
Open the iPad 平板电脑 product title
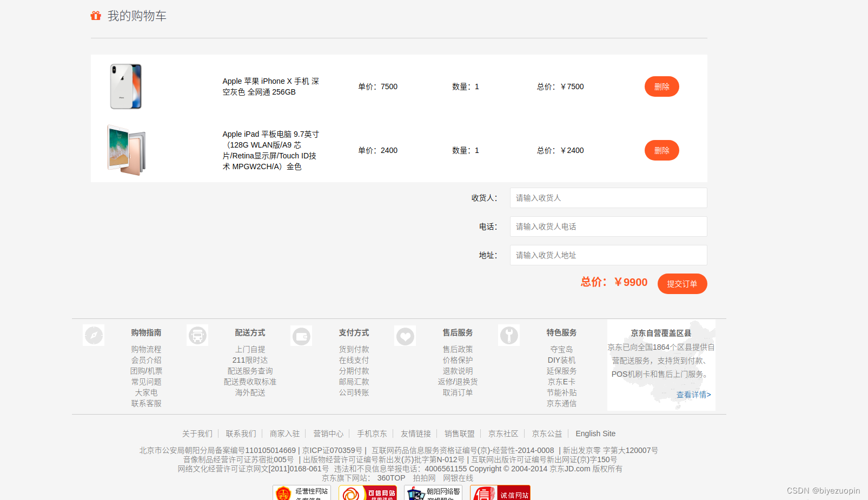point(271,150)
